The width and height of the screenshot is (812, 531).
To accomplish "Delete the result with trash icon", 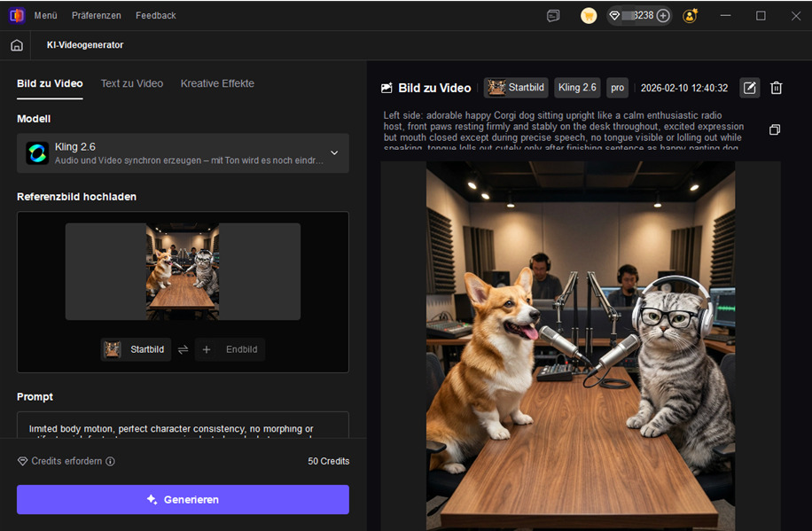I will click(776, 88).
